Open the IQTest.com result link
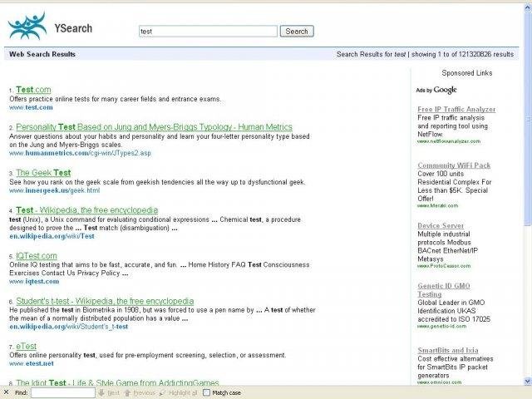 pos(37,255)
